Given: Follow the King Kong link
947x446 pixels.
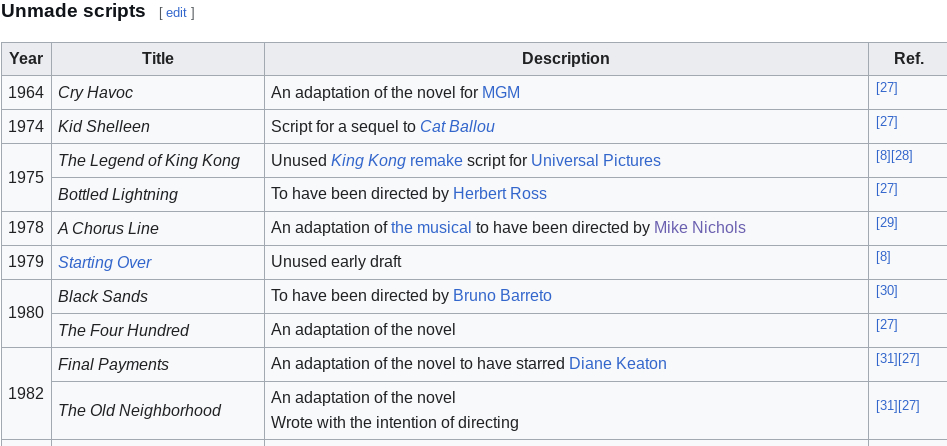Looking at the screenshot, I should [x=367, y=161].
